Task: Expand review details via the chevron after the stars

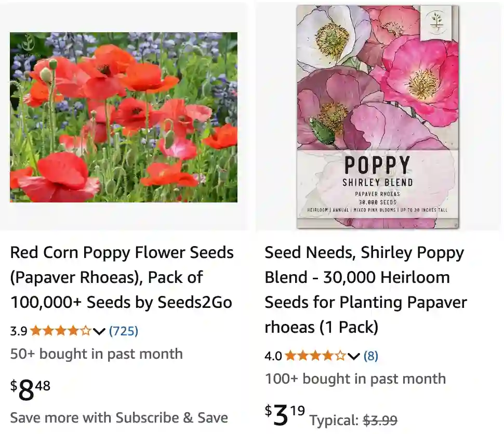Action: point(99,331)
